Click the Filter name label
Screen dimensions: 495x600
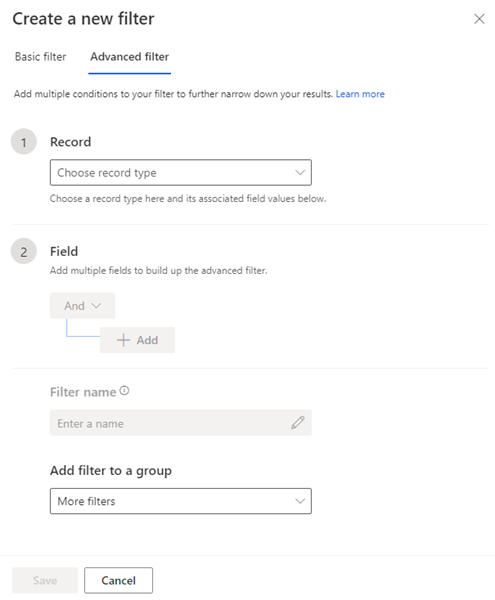(x=83, y=392)
